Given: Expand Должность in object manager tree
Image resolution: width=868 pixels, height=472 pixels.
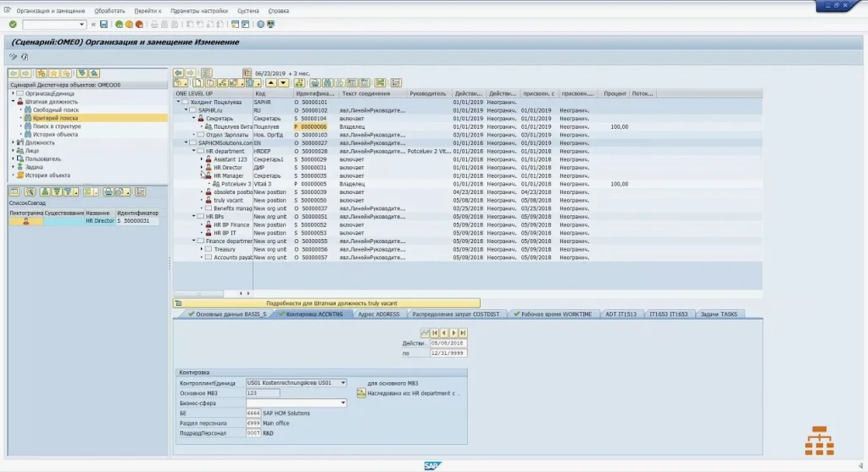Looking at the screenshot, I should [14, 142].
